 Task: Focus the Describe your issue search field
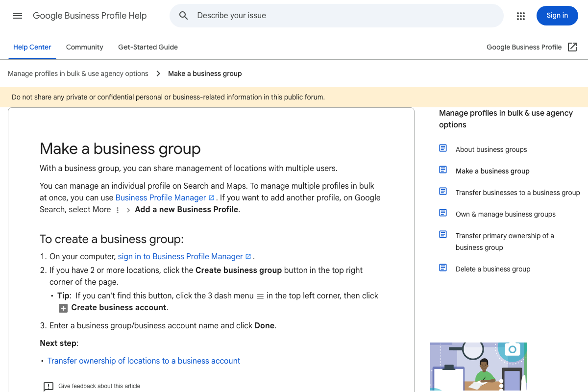[x=336, y=16]
